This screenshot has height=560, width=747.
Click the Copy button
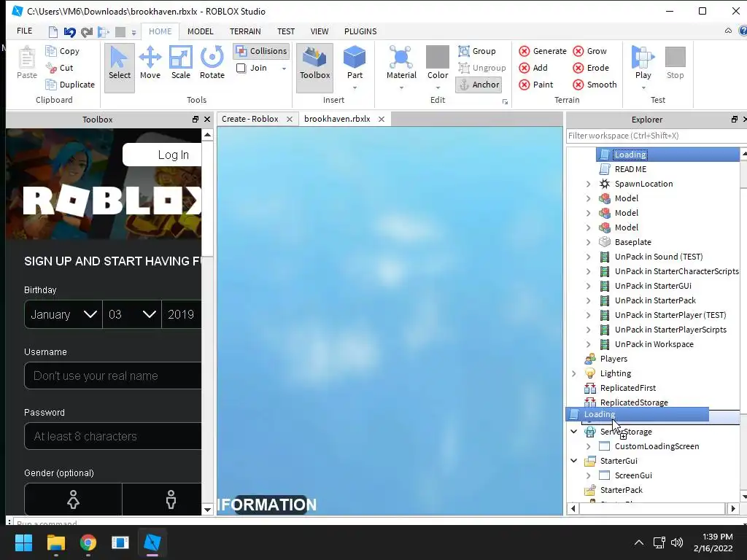[x=63, y=51]
